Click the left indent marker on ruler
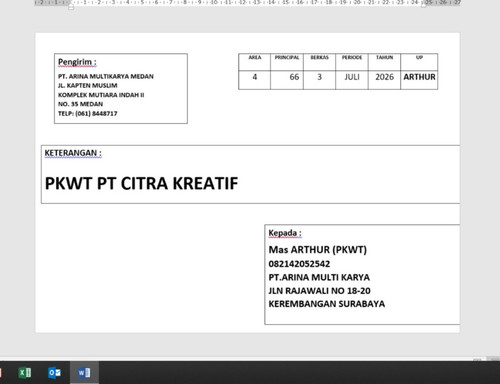This screenshot has height=384, width=500. coord(71,6)
